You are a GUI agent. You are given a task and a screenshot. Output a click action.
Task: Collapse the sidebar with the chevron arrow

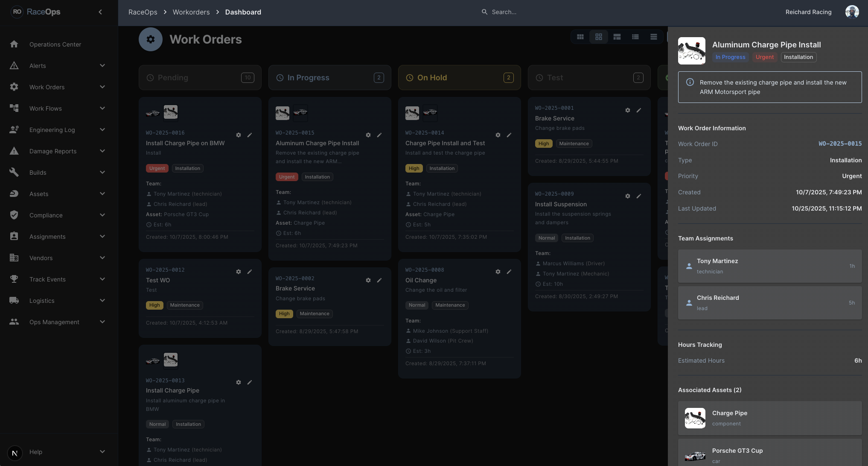[x=101, y=12]
